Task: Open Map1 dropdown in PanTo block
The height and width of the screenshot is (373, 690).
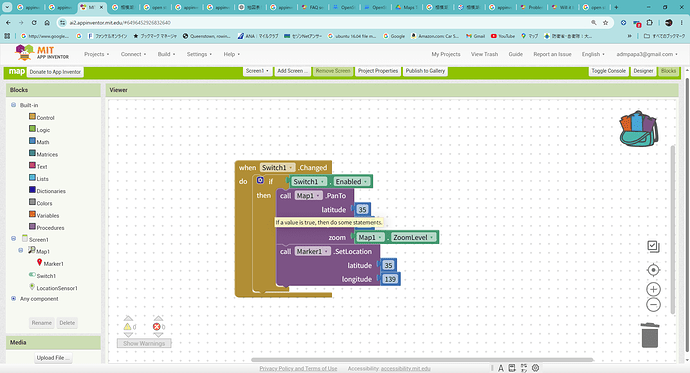Action: tap(308, 196)
